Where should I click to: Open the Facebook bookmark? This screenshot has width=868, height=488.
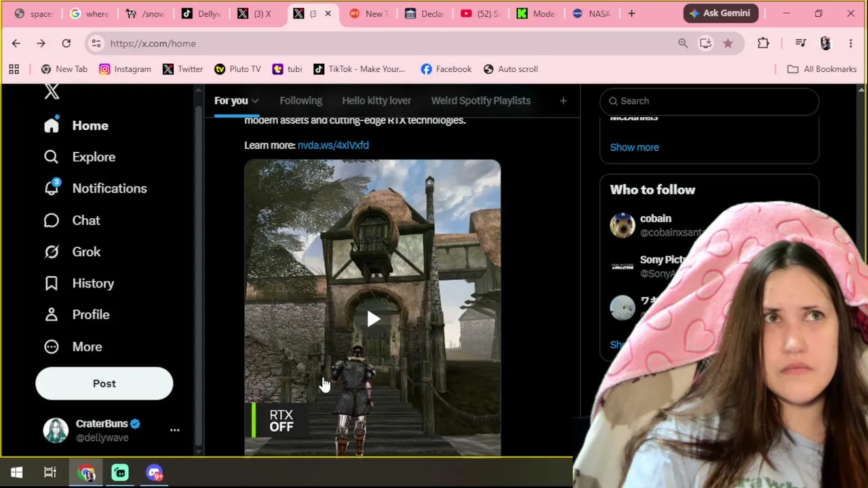[446, 69]
